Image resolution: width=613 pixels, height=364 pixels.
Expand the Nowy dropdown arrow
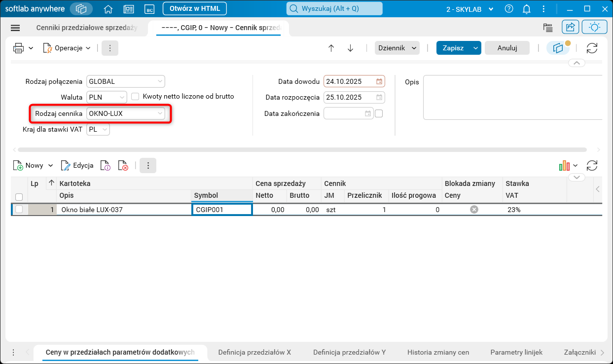[50, 166]
